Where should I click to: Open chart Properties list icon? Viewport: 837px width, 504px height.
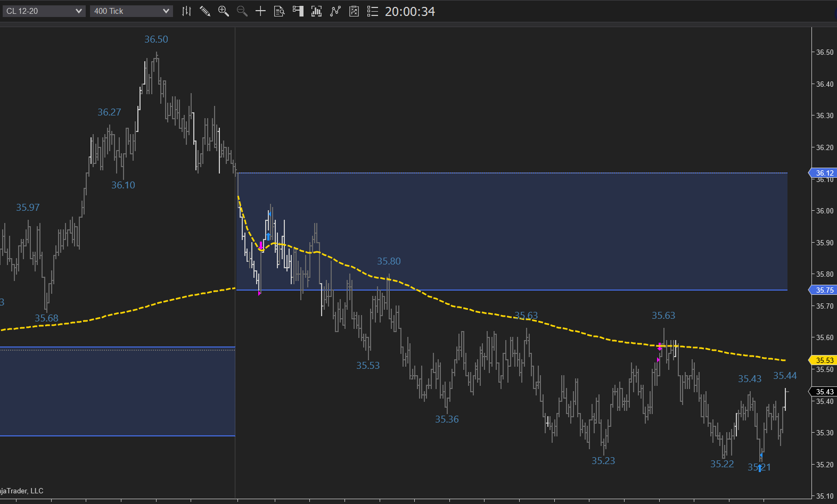point(373,11)
